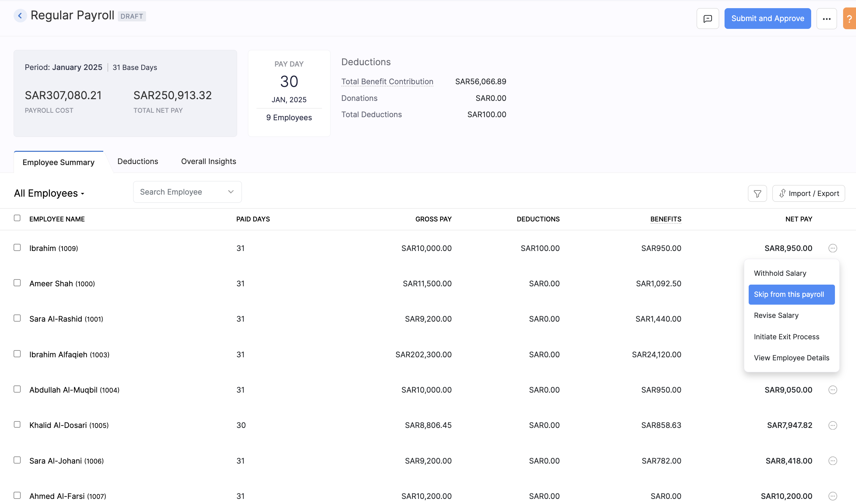Open the comments panel icon
Screen dimensions: 856x504
click(708, 18)
